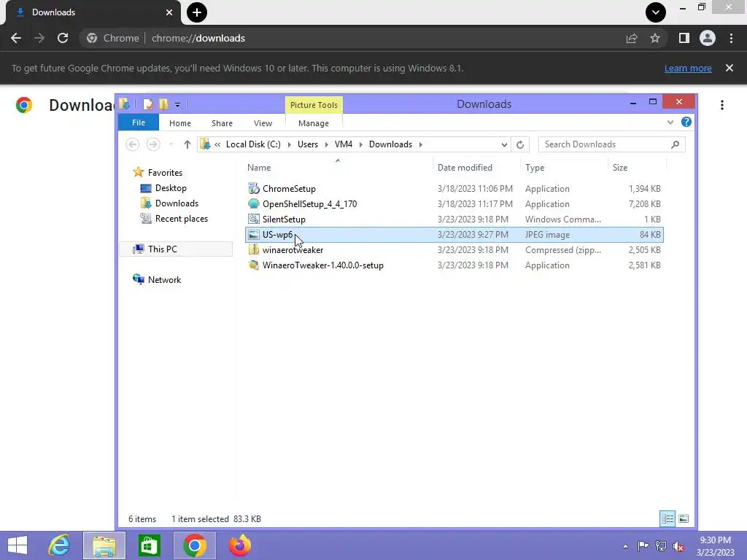747x560 pixels.
Task: Select the SilentSetup file
Action: pos(454,219)
